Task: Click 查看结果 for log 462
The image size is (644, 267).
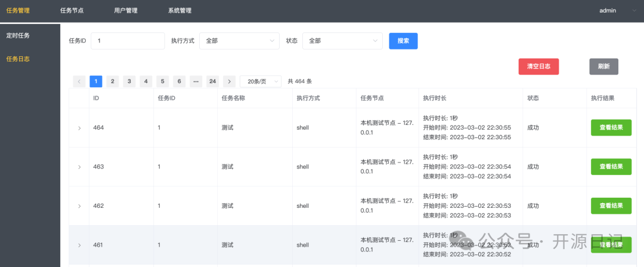Action: pyautogui.click(x=611, y=205)
